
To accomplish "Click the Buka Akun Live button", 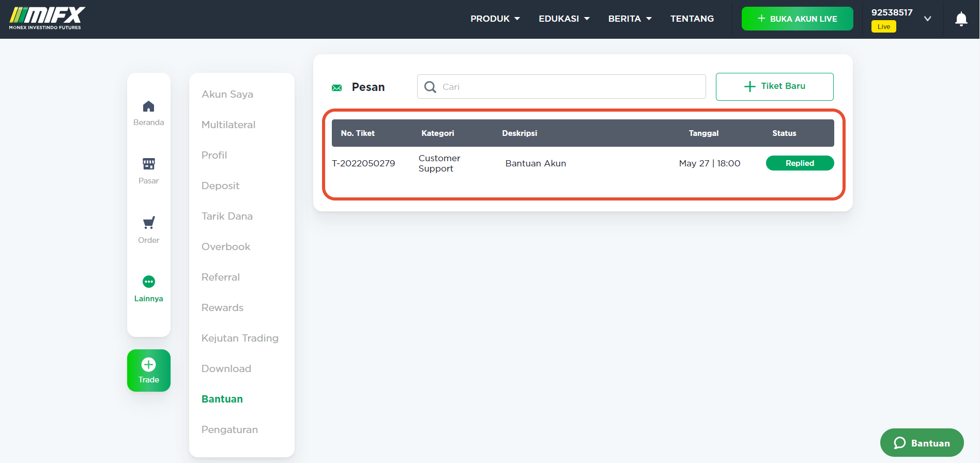I will 797,19.
